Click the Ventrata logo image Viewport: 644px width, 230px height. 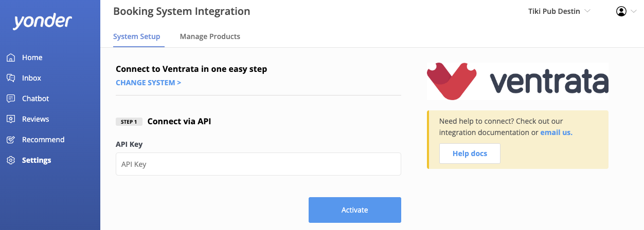pos(517,81)
